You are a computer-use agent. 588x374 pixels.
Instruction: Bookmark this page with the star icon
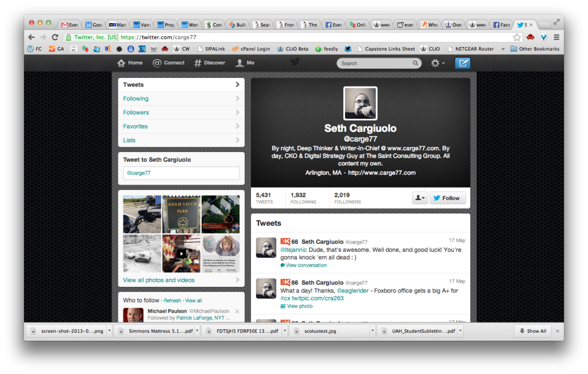click(x=517, y=37)
